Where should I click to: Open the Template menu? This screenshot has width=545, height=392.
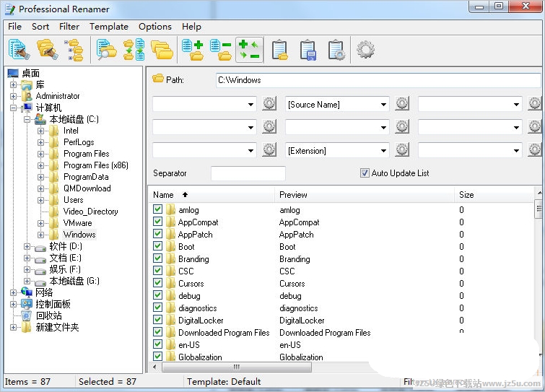coord(109,27)
